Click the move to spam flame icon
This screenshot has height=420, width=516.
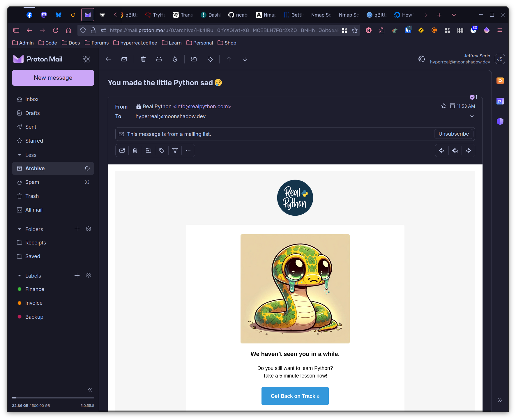coord(175,59)
